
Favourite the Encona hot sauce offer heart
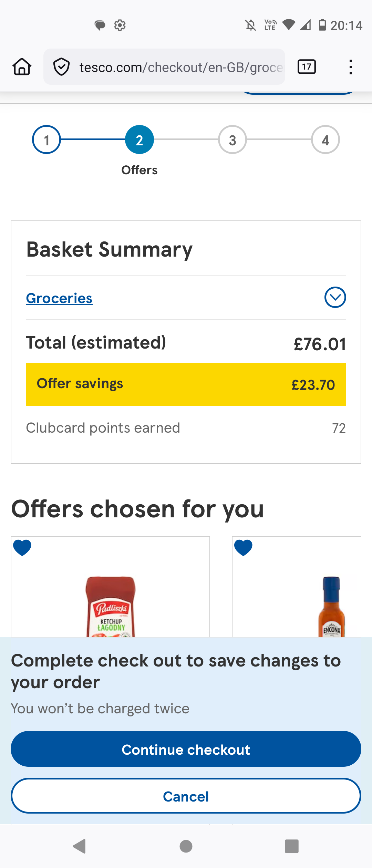click(244, 548)
